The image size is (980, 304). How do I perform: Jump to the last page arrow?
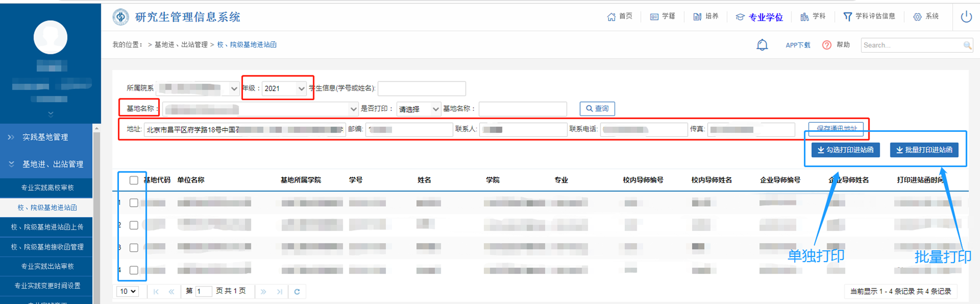click(279, 292)
